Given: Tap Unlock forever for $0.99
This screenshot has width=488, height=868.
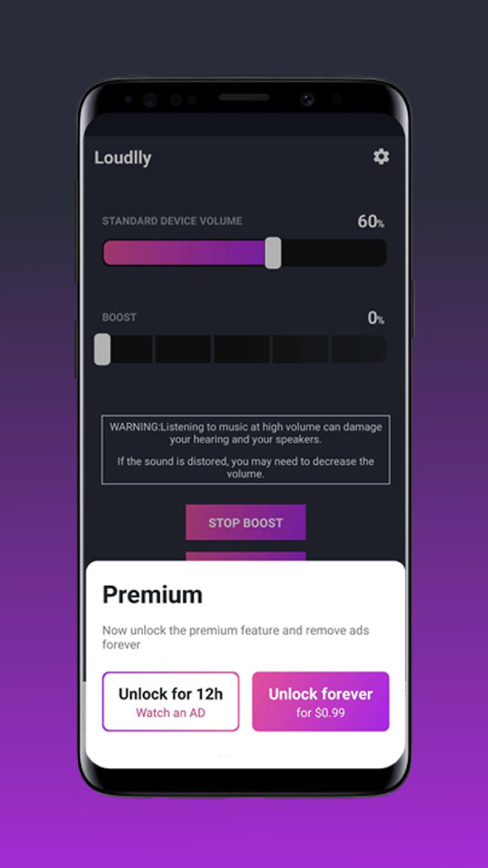Looking at the screenshot, I should click(x=321, y=702).
